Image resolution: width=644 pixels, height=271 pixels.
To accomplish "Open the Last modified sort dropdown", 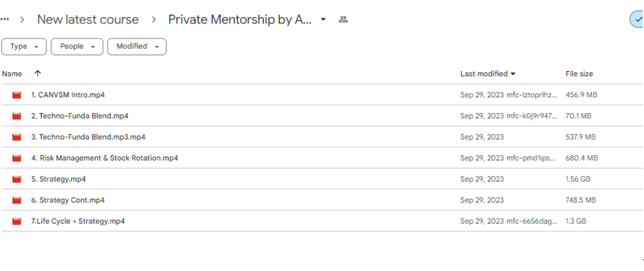I will [488, 74].
